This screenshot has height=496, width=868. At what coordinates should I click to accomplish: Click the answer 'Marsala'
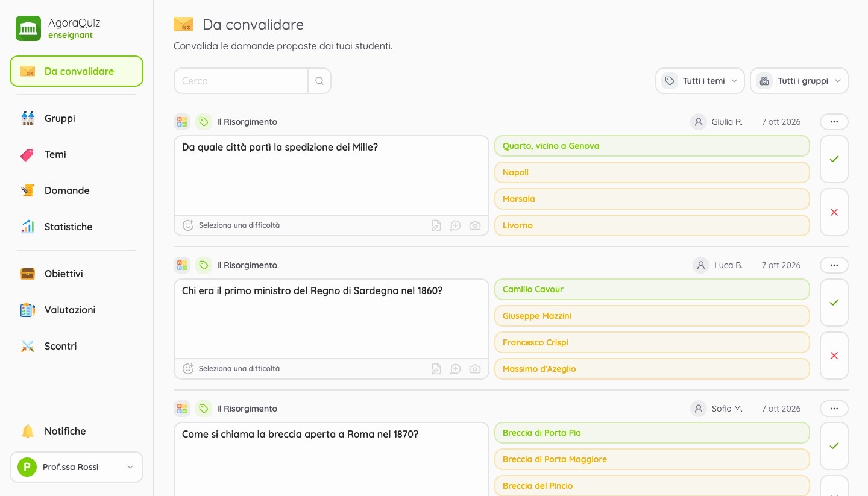click(652, 199)
